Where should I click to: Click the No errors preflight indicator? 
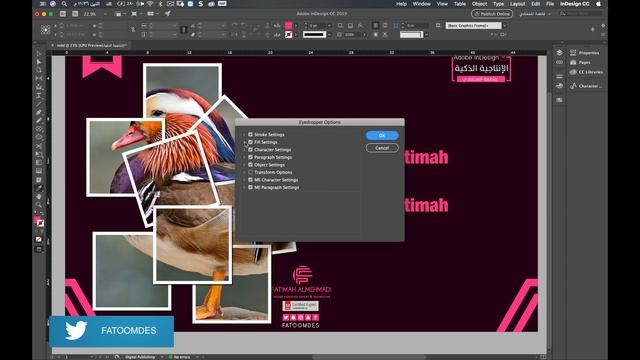(x=180, y=357)
